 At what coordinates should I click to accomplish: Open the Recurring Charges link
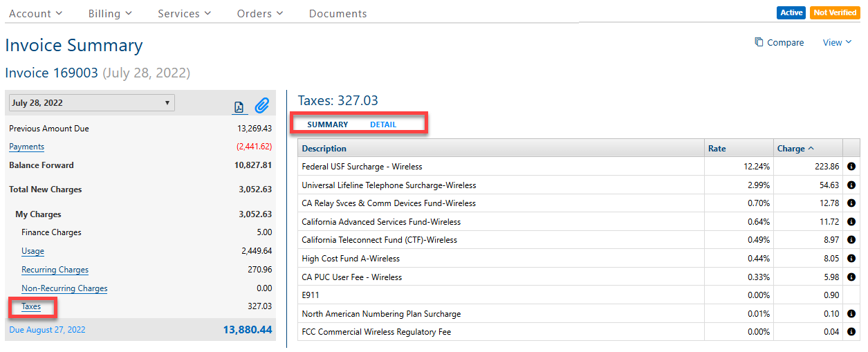pyautogui.click(x=55, y=270)
